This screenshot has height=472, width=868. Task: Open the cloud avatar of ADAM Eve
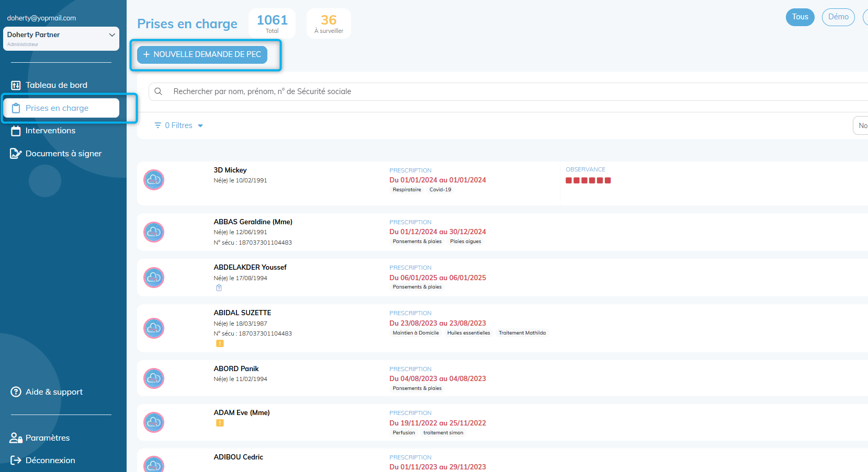coord(154,422)
